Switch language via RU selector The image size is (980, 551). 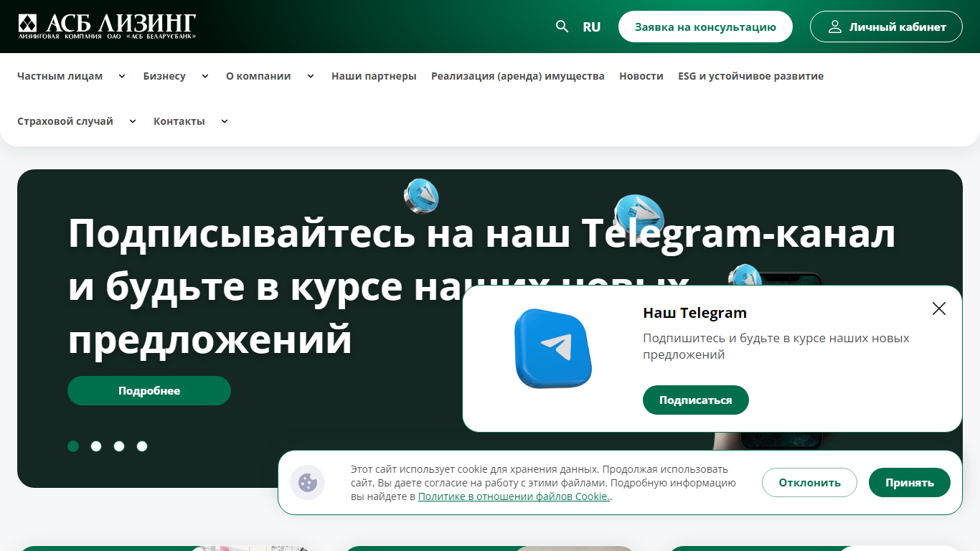(x=592, y=27)
